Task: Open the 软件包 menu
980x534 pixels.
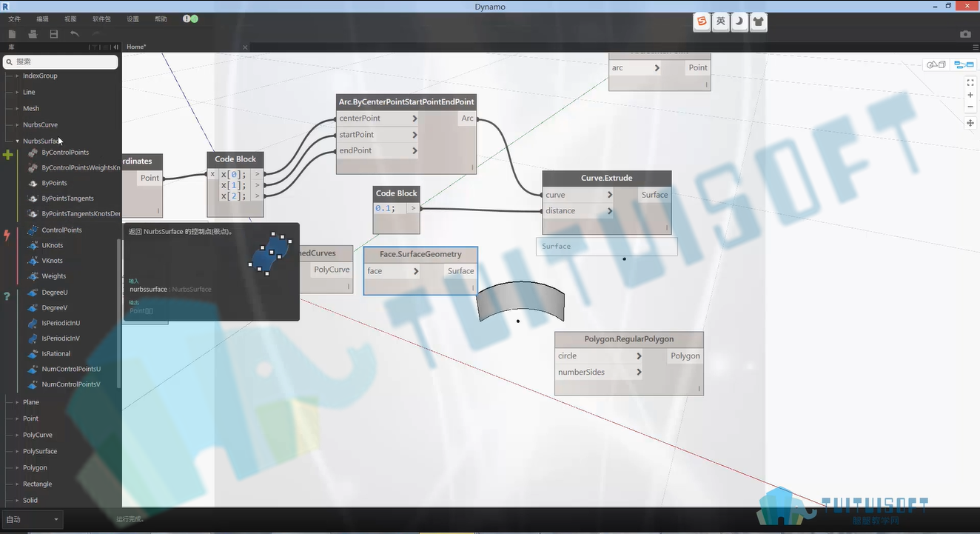Action: point(101,19)
